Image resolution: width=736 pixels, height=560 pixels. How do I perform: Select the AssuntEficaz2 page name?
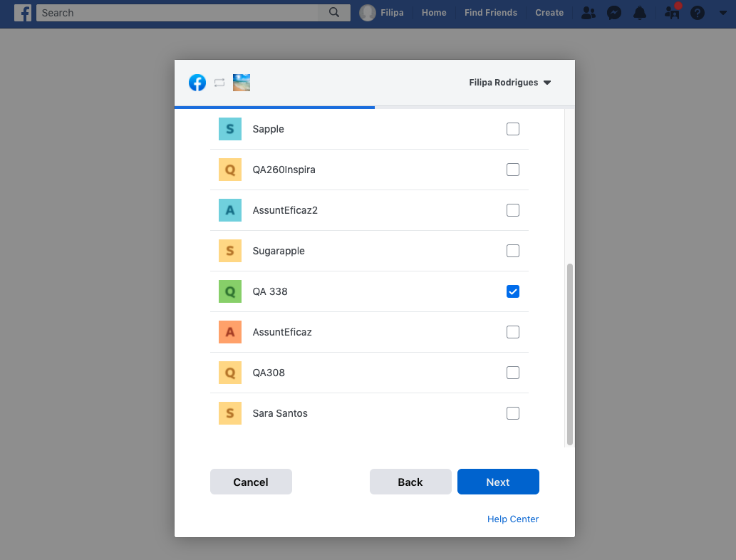coord(285,210)
